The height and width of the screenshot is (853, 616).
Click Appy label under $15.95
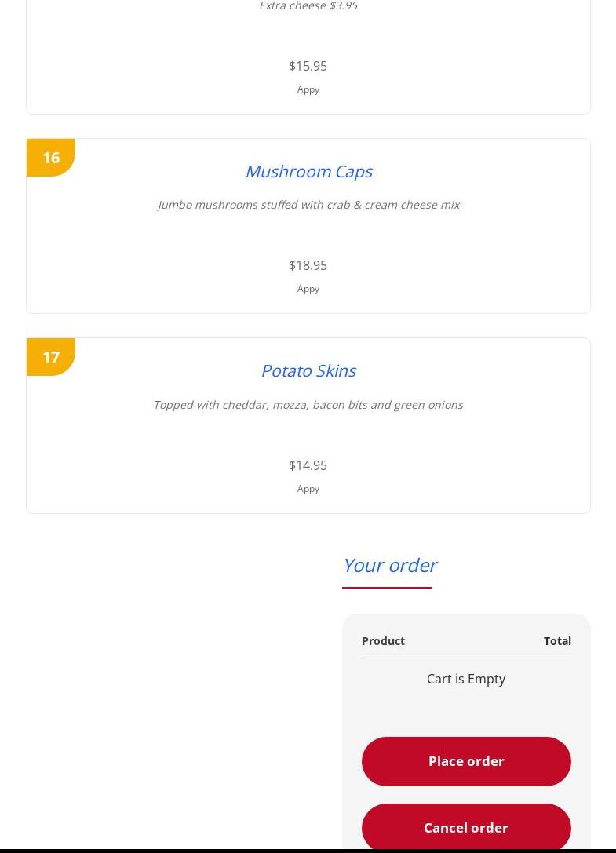pos(308,89)
